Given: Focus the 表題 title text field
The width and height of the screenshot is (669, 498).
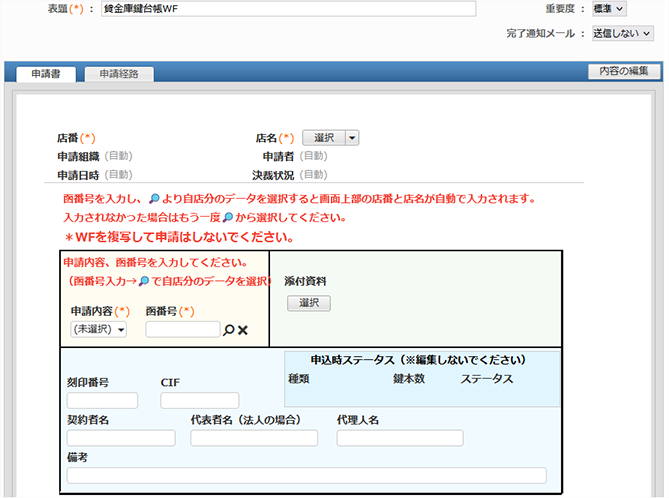Looking at the screenshot, I should 288,8.
